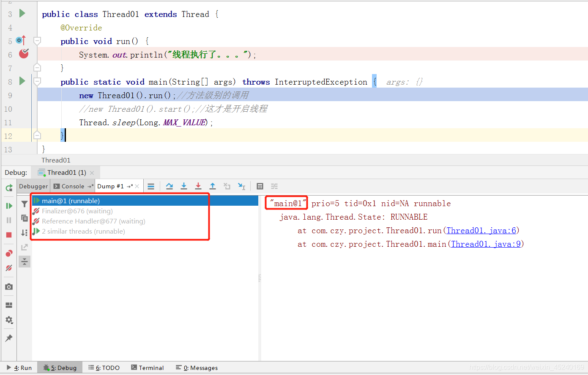588x375 pixels.
Task: Click the Thread.sleep(Long.MAX_VALUE) code line
Action: tap(146, 122)
